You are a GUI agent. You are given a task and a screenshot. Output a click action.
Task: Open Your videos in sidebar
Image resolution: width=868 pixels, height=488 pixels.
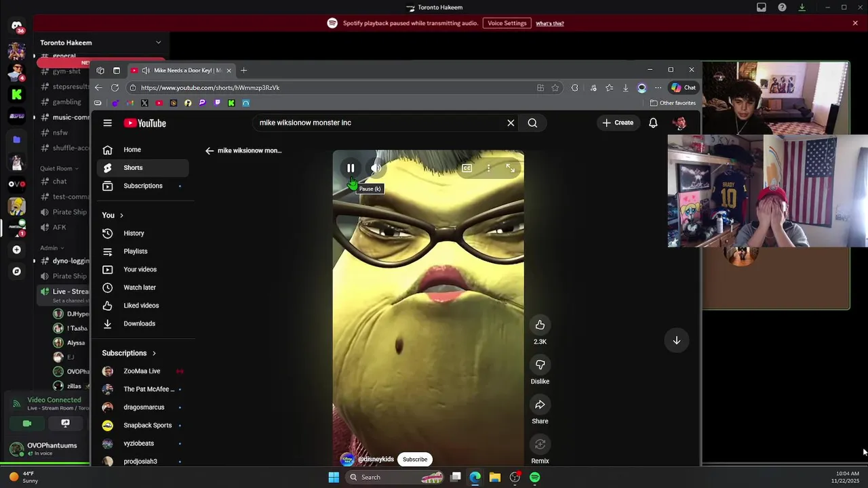[143, 269]
